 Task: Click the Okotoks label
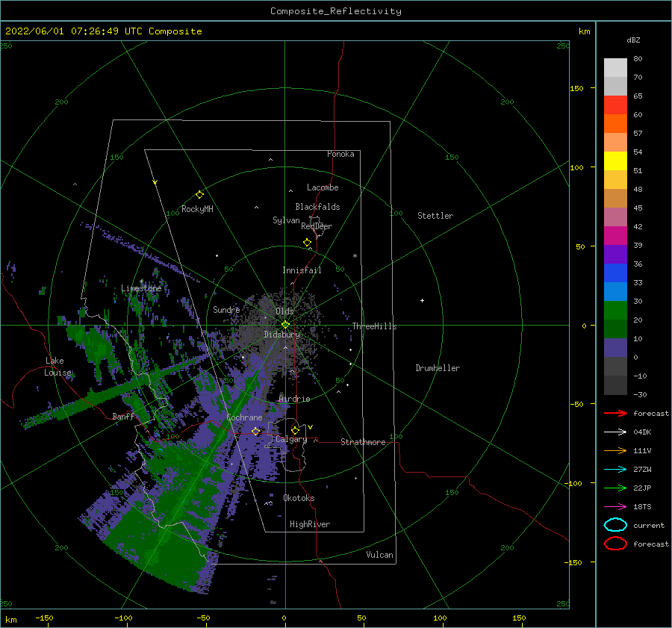299,498
